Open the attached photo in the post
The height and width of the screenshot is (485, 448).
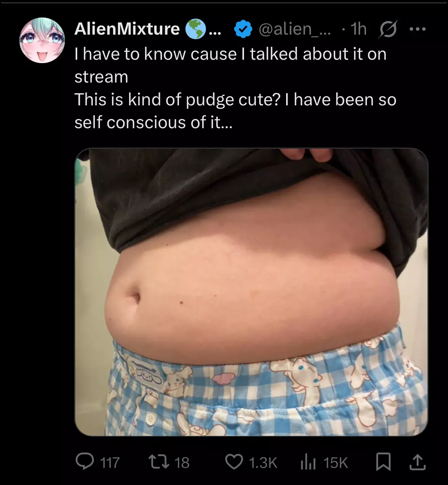[251, 292]
